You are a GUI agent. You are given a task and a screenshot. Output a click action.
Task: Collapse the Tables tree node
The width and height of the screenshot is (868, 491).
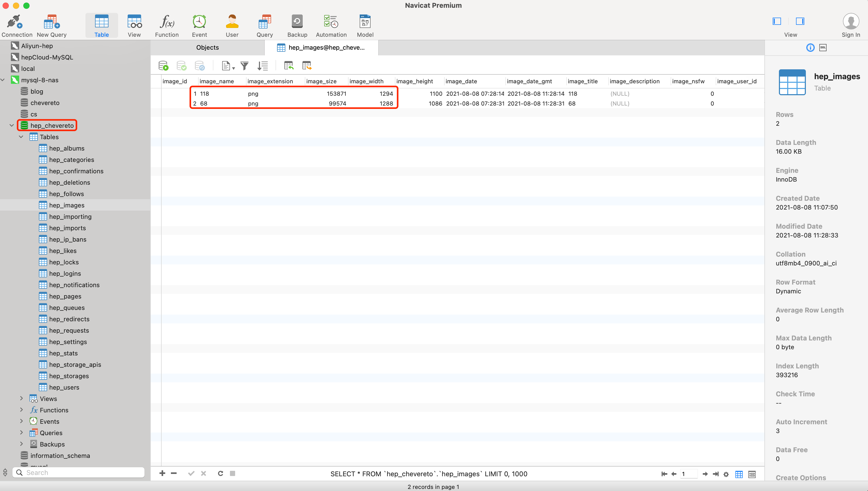pos(21,137)
